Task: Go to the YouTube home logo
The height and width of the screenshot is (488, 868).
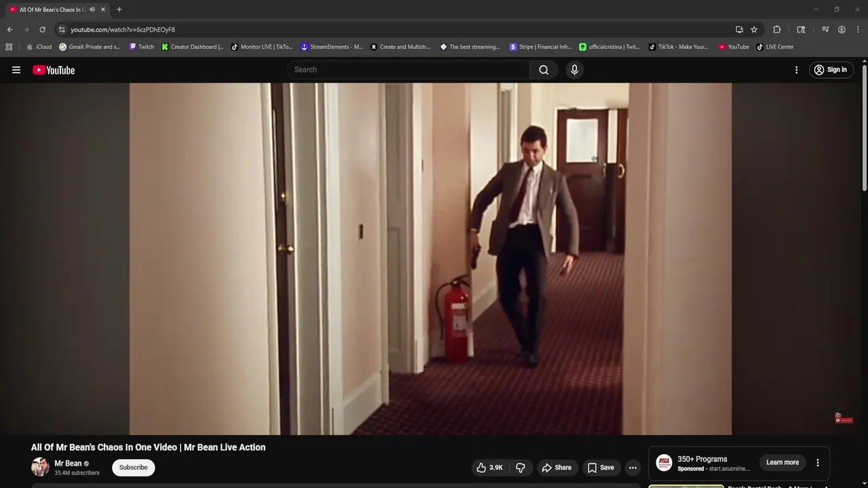Action: click(x=54, y=70)
